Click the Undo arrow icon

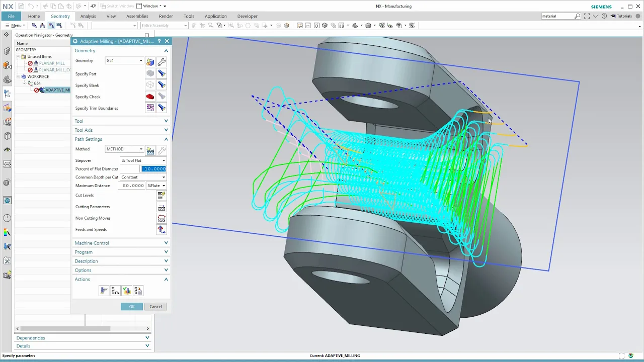click(31, 6)
